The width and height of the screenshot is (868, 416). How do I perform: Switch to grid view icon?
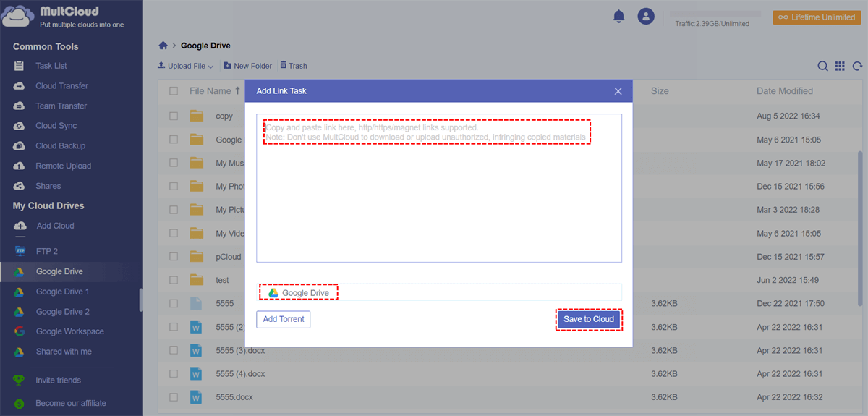840,66
